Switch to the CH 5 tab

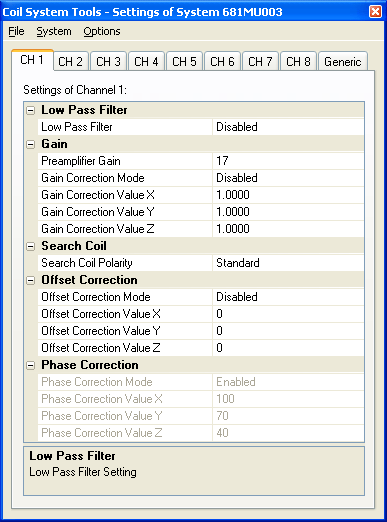(184, 62)
